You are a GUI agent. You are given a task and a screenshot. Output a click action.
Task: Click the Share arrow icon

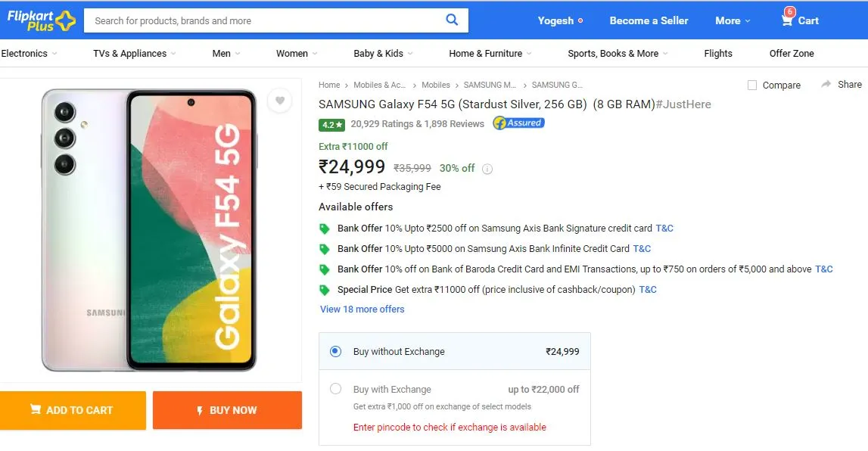(x=826, y=84)
